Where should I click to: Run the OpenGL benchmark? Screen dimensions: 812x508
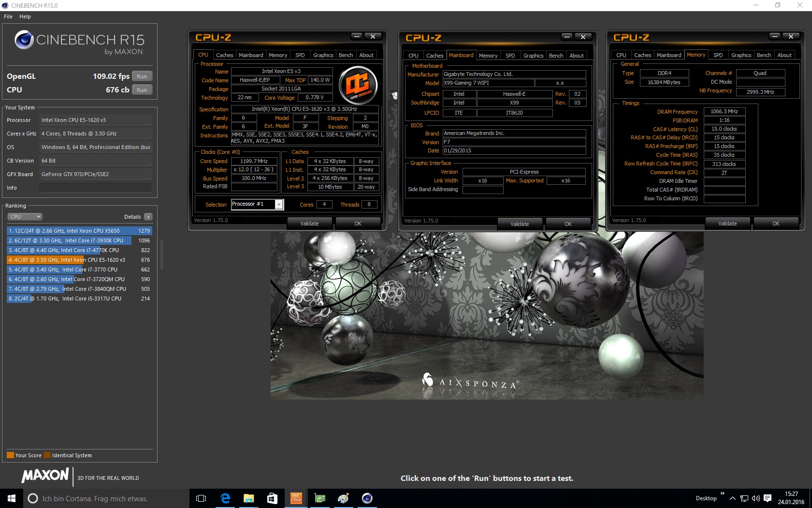pyautogui.click(x=142, y=76)
